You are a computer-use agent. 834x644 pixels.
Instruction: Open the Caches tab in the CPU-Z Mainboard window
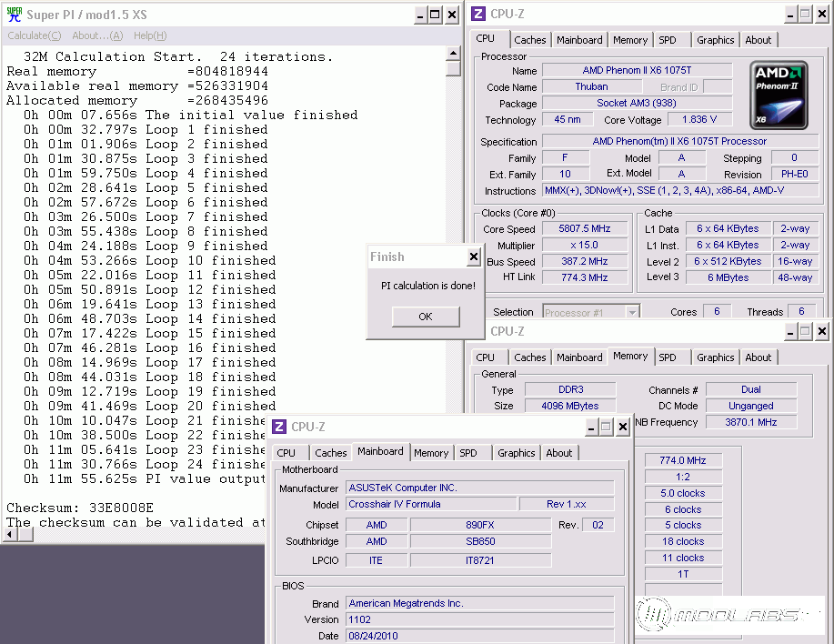(x=330, y=453)
